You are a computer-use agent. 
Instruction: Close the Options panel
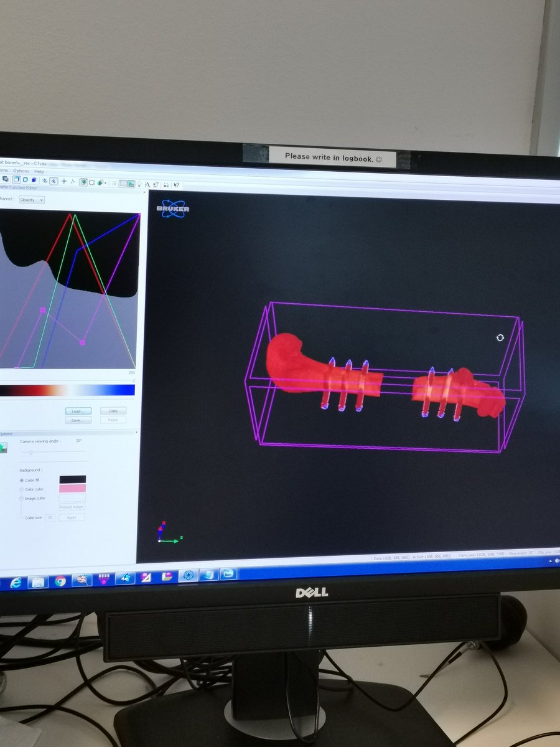136,432
